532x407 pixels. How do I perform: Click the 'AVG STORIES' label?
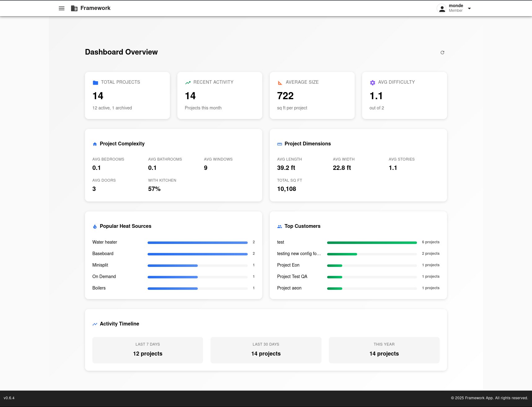click(x=401, y=159)
